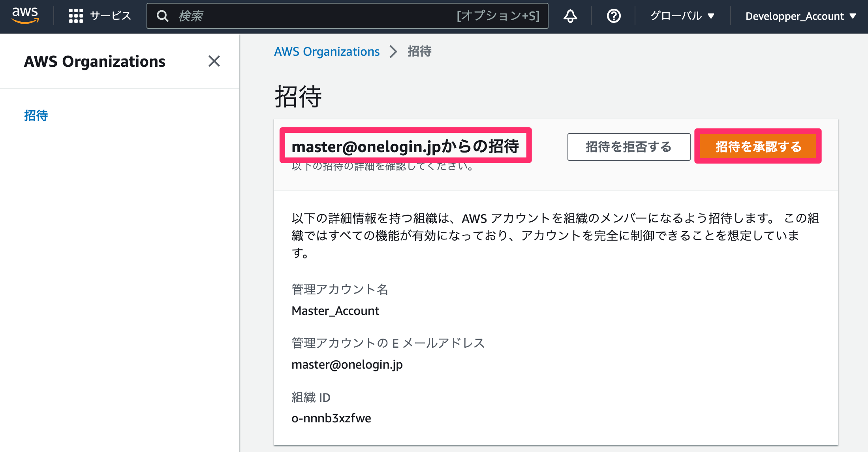The height and width of the screenshot is (452, 868).
Task: Click 招待を拒否する button
Action: tap(629, 147)
